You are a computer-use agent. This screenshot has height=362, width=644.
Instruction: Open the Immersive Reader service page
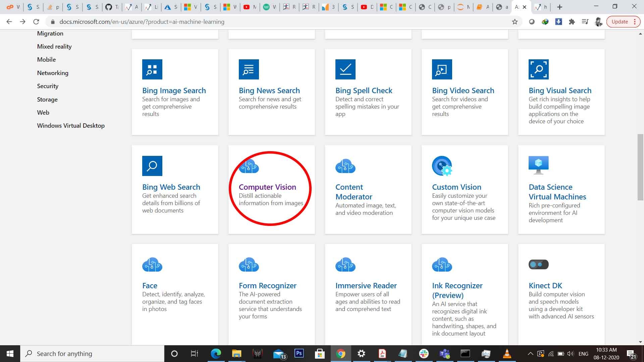(366, 285)
